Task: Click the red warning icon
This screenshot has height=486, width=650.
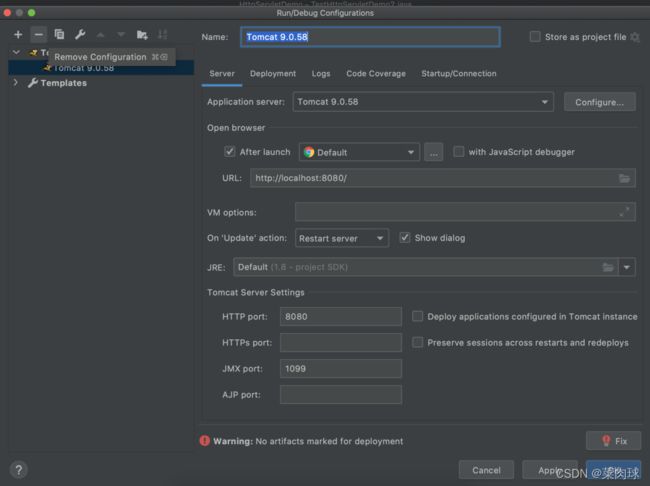Action: [204, 441]
